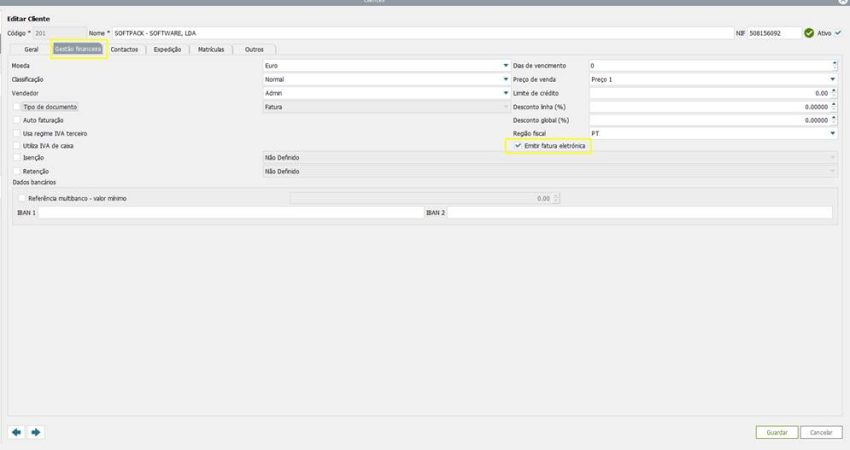
Task: Close the client window with X icon
Action: (843, 3)
